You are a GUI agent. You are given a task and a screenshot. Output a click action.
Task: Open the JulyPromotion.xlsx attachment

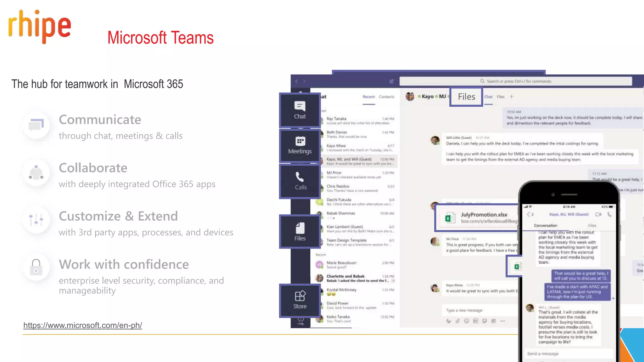tap(477, 218)
